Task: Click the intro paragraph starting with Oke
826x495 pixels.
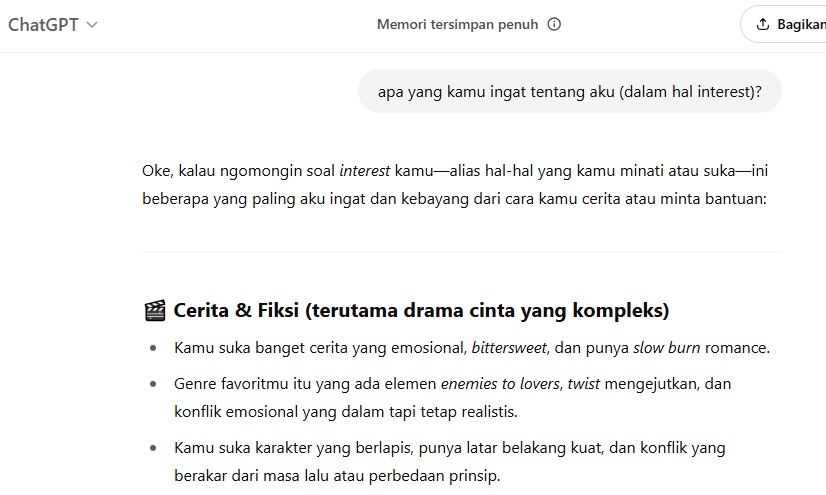Action: tap(455, 185)
